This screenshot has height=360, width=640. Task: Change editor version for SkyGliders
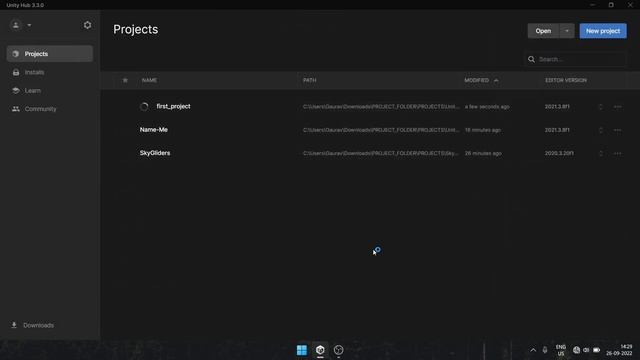[x=600, y=153]
